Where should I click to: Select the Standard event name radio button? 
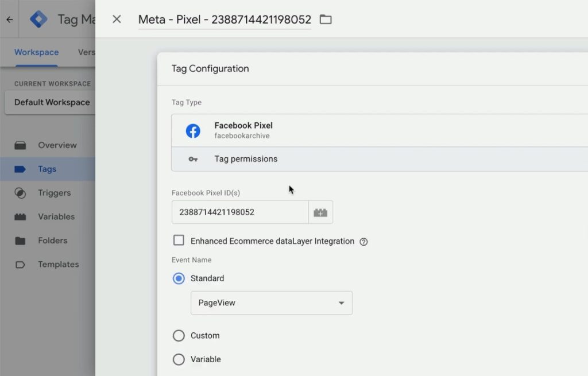click(179, 278)
